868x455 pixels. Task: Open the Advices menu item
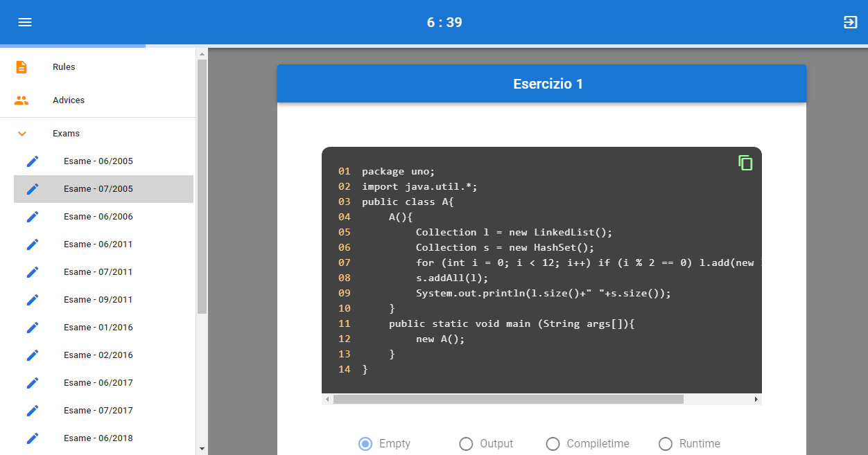(x=97, y=100)
